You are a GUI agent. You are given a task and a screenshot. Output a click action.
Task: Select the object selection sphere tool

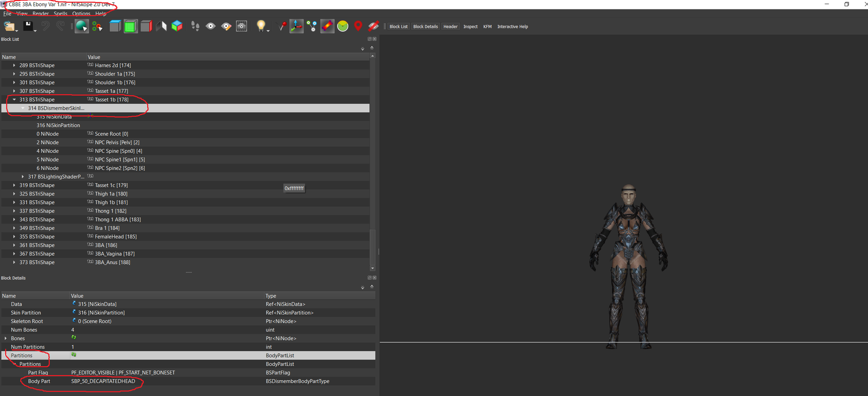click(x=81, y=26)
